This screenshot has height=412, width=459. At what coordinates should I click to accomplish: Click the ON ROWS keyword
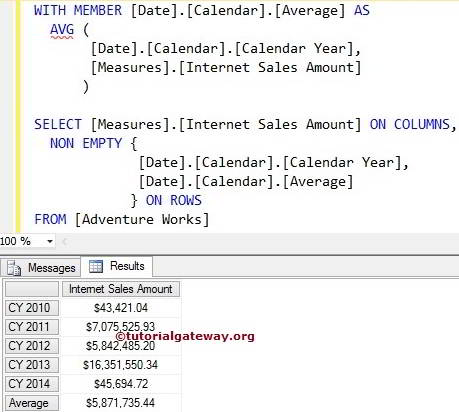click(174, 201)
